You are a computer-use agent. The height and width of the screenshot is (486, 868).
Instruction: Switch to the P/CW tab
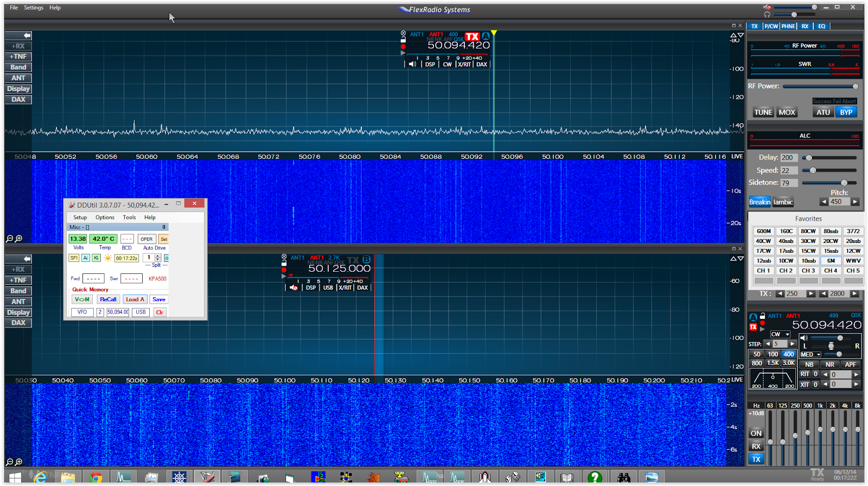click(x=771, y=26)
